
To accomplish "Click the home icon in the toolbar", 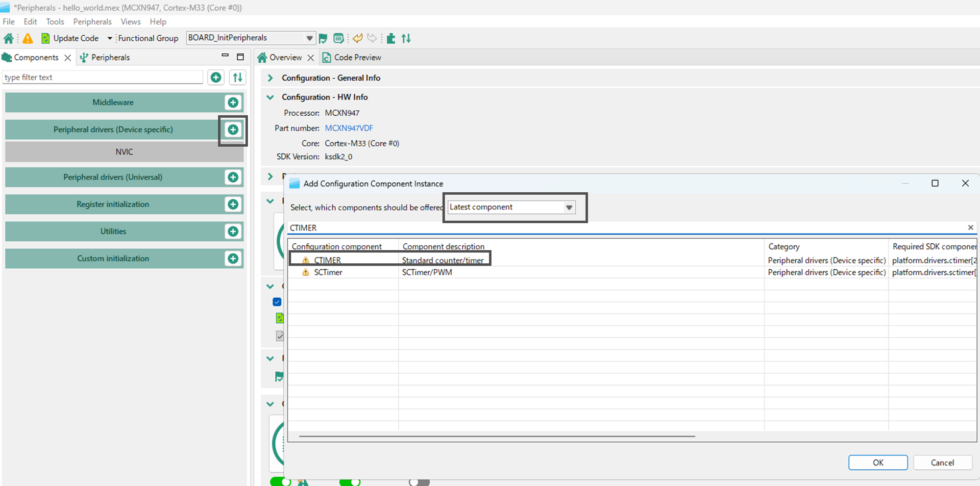I will (9, 38).
